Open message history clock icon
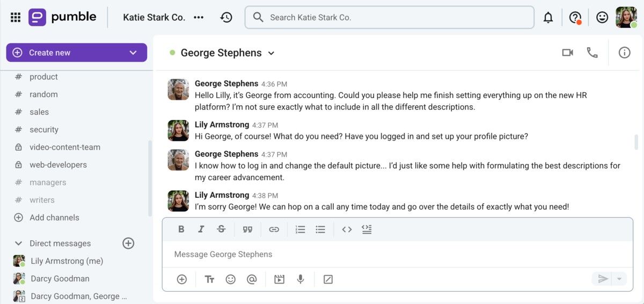This screenshot has height=304, width=644. pos(226,18)
